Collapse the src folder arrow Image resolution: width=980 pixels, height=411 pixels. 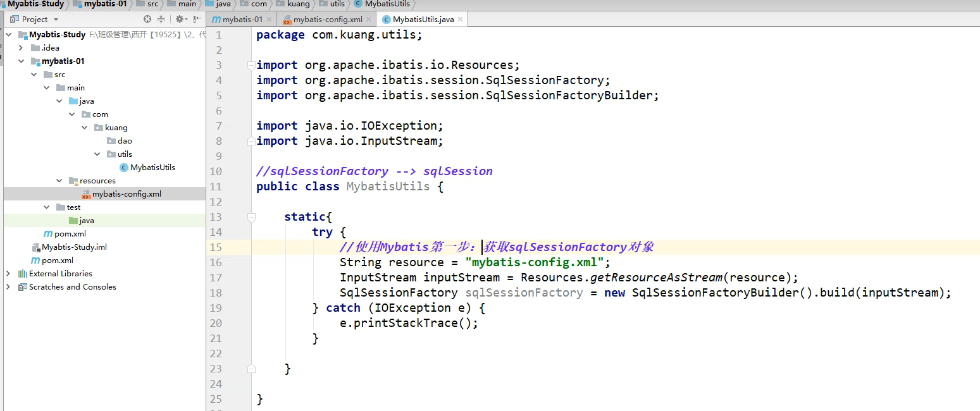(34, 75)
